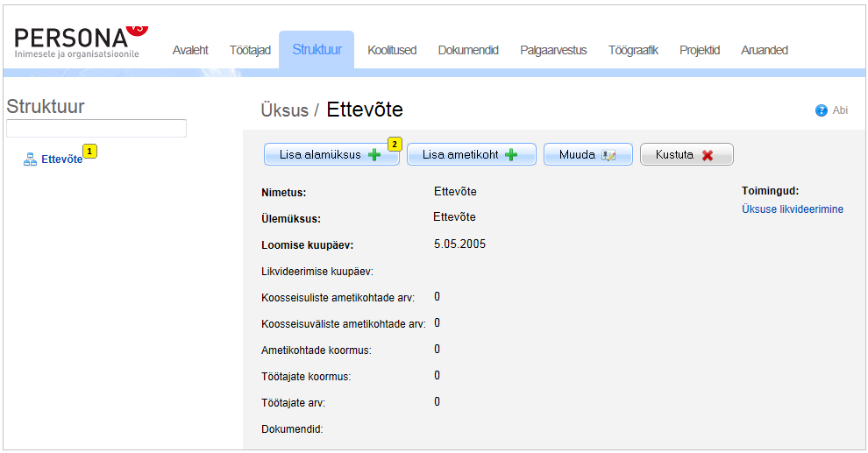Click the Ettevõte organization tree icon

30,159
